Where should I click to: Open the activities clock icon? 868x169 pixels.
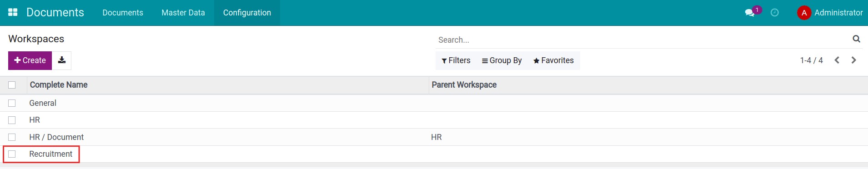775,13
